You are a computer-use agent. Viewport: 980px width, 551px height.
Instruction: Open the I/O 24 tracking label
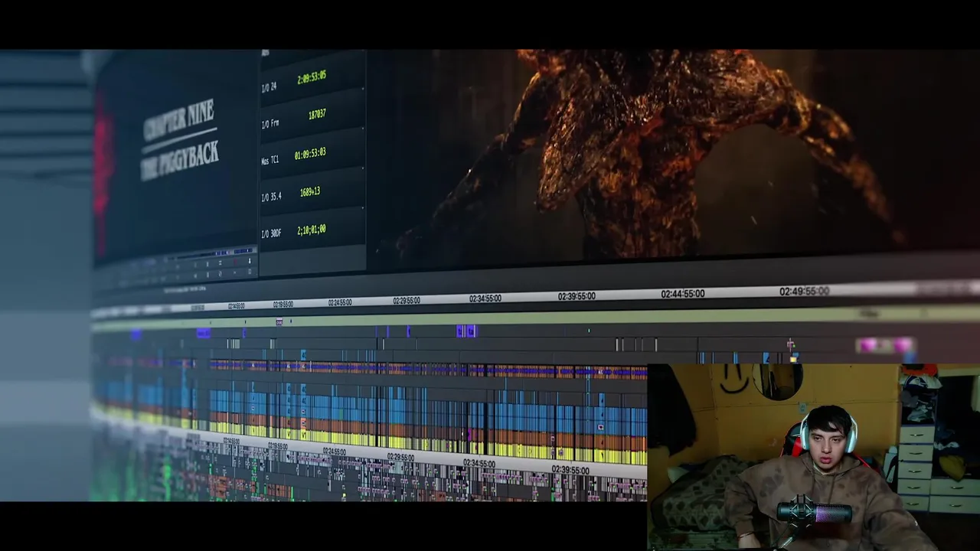(269, 87)
